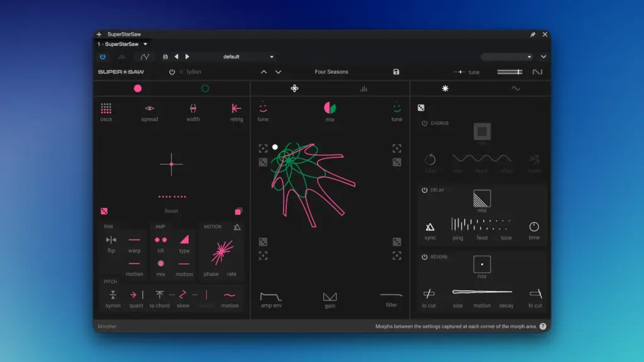Toggle the scale power button next to lydian
644x362 pixels.
pos(172,72)
